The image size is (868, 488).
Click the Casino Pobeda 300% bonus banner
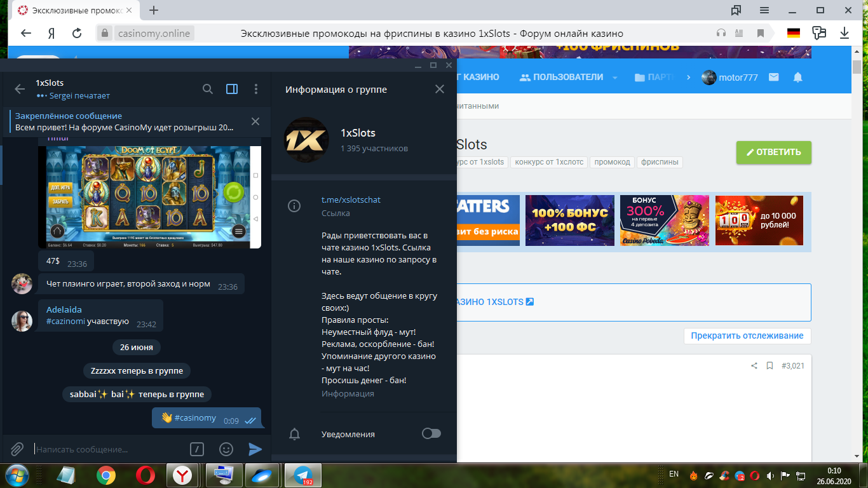coord(665,220)
